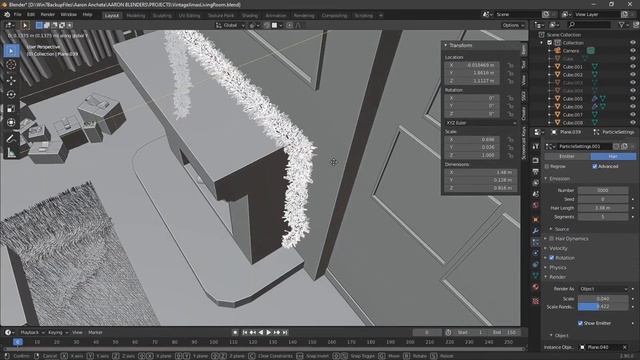Select the Measure tool
The height and width of the screenshot is (360, 640).
11,153
